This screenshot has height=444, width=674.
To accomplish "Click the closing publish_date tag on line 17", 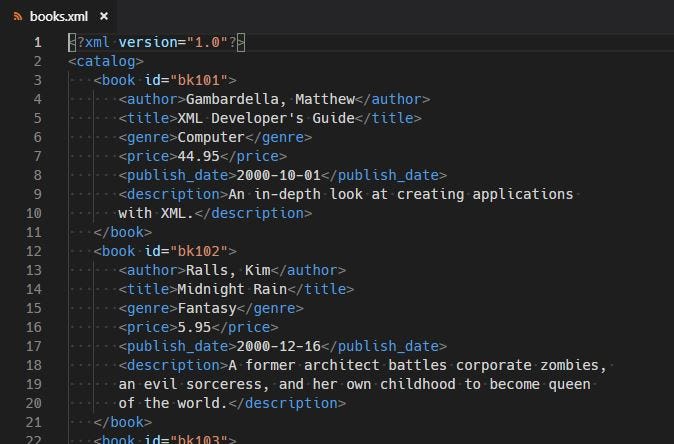I will [384, 346].
